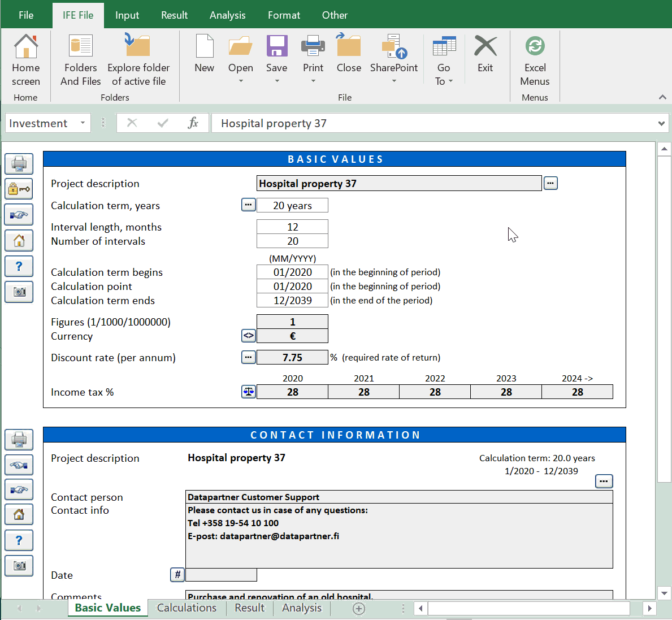Screen dimensions: 672x620
Task: Create a New file
Action: tap(205, 54)
